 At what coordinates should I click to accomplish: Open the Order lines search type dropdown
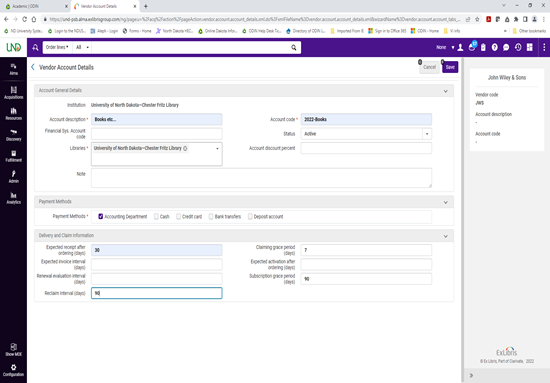click(x=58, y=47)
